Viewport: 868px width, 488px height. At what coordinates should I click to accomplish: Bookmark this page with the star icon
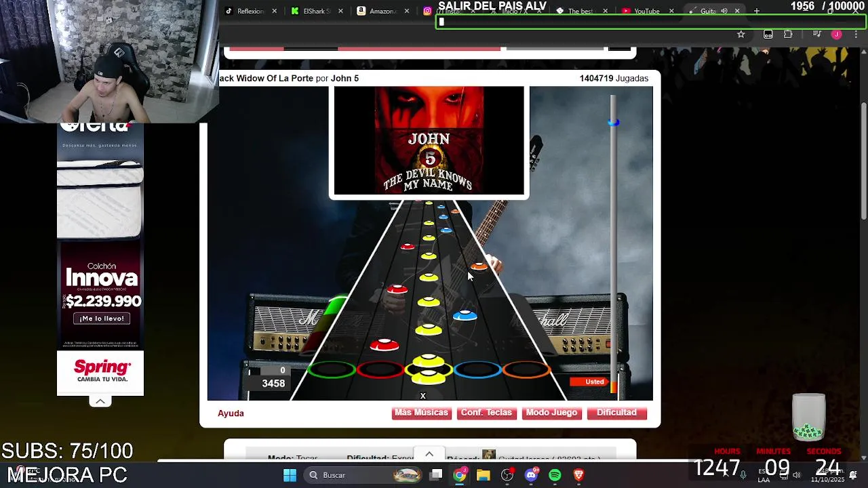[741, 35]
